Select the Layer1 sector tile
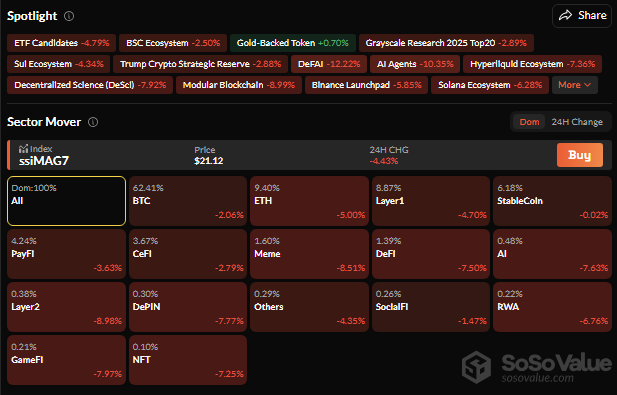Image resolution: width=617 pixels, height=395 pixels. (x=431, y=201)
